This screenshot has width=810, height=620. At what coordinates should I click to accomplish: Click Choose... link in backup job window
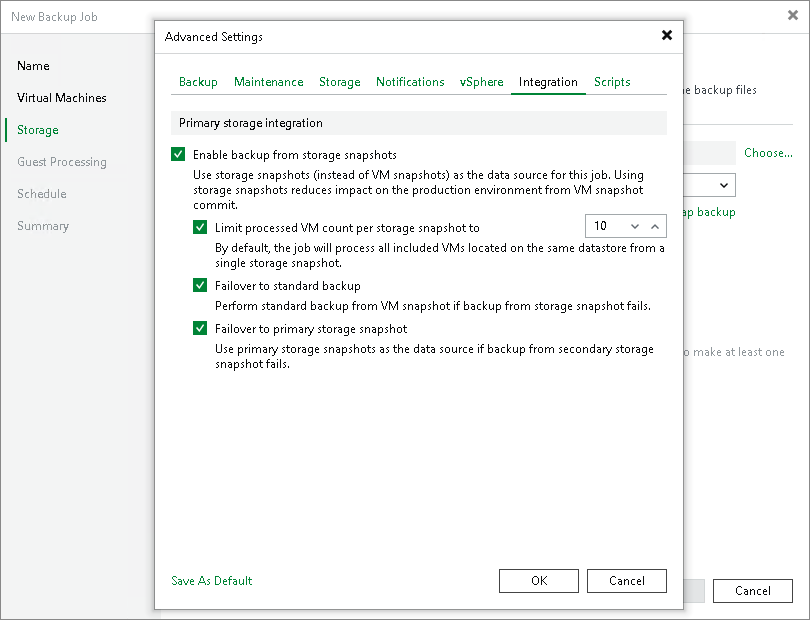tap(768, 153)
